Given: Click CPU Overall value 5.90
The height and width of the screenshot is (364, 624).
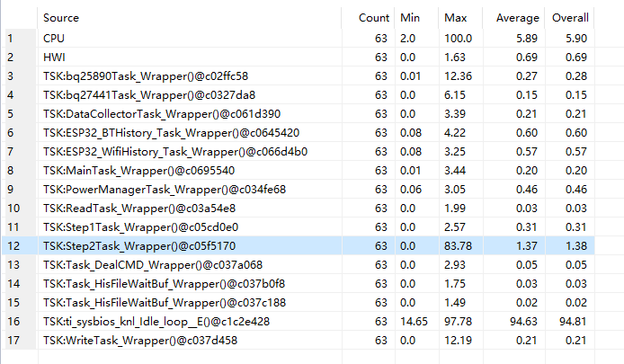Looking at the screenshot, I should (576, 38).
